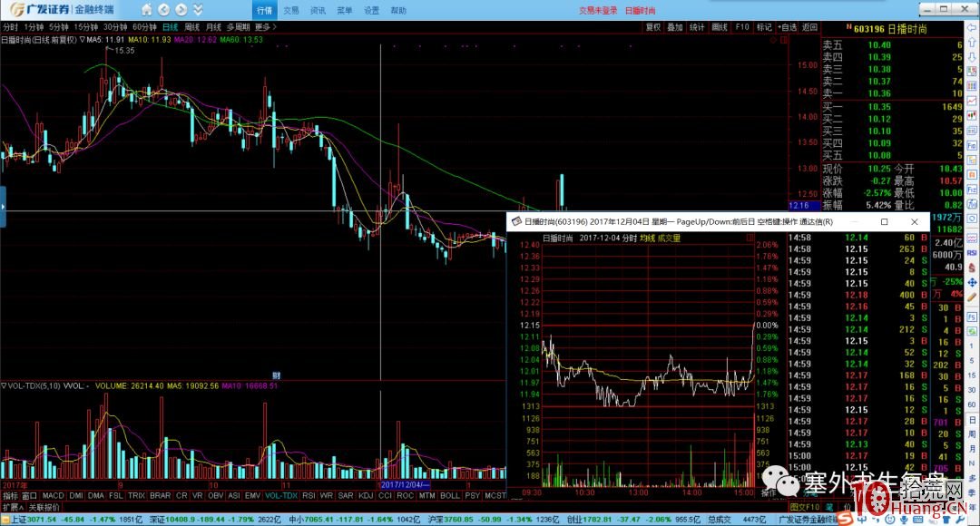980x526 pixels.
Task: Select the TRIX indicator tab
Action: point(136,495)
